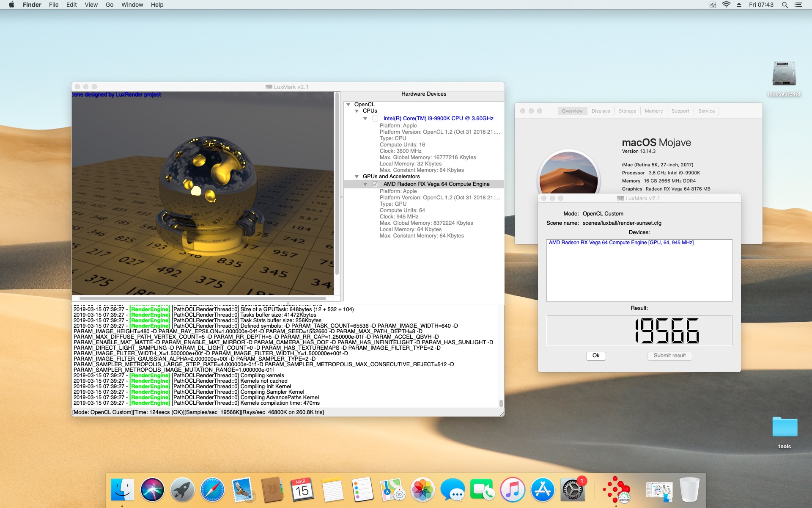Image resolution: width=812 pixels, height=508 pixels.
Task: Select the AMD Radeon device in results list
Action: point(621,243)
